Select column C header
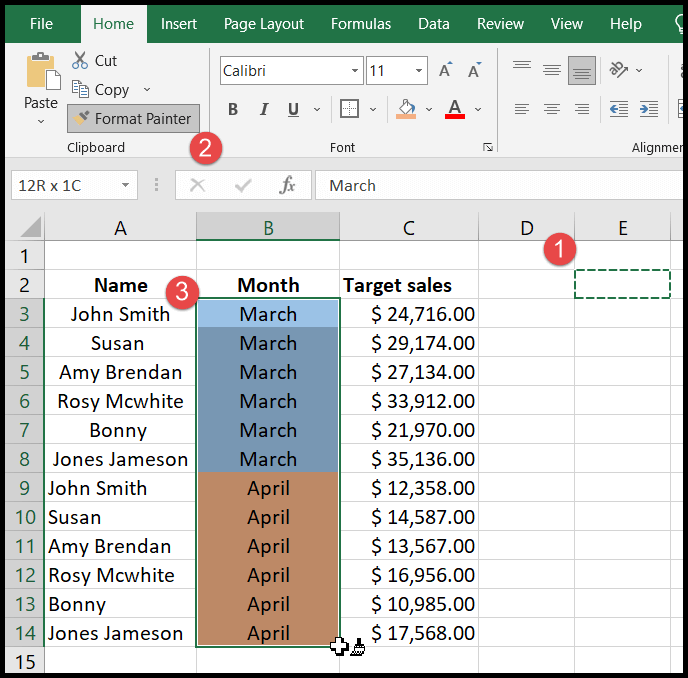 pyautogui.click(x=409, y=228)
